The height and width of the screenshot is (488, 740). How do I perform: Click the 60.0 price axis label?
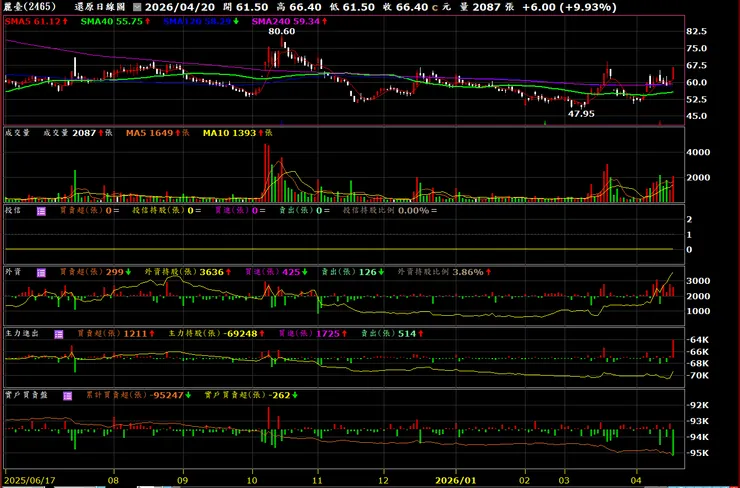pos(697,82)
